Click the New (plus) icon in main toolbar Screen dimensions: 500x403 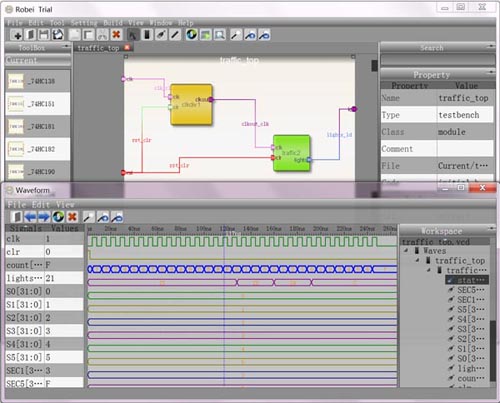click(x=16, y=35)
